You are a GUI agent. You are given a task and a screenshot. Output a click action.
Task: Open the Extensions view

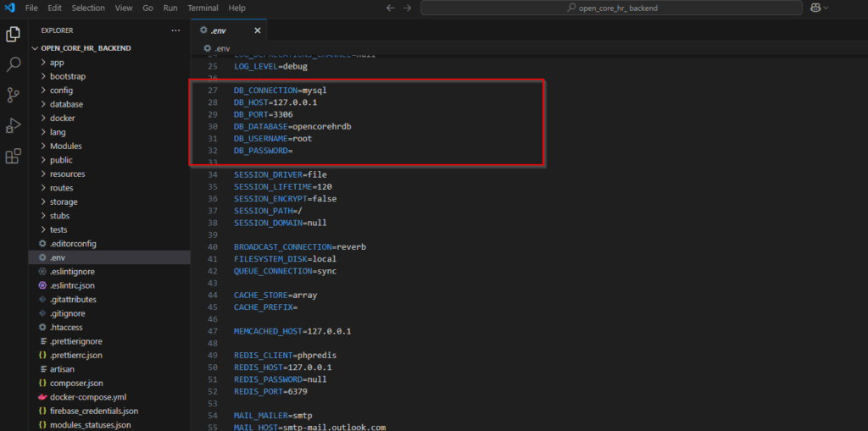click(x=13, y=157)
